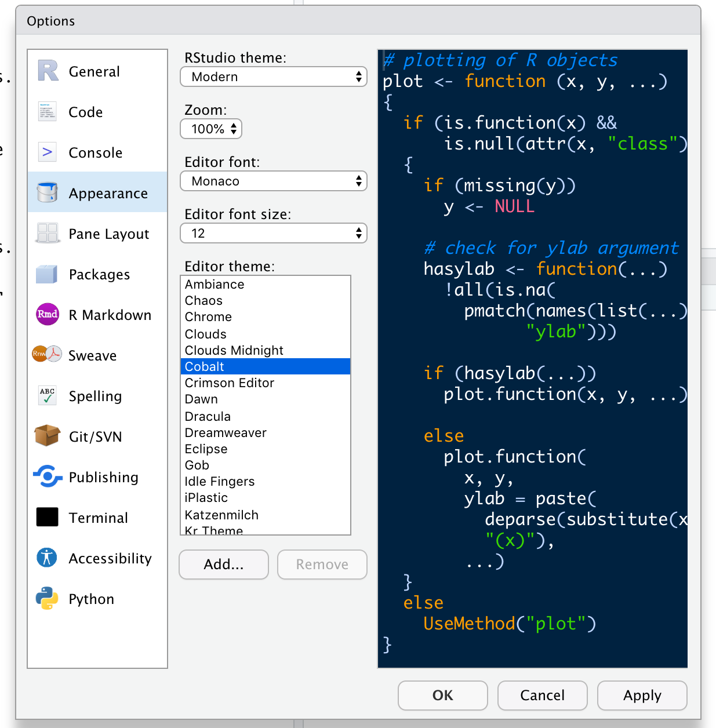Screen dimensions: 716x728
Task: Click the R Markdown Rmd icon
Action: pos(48,314)
